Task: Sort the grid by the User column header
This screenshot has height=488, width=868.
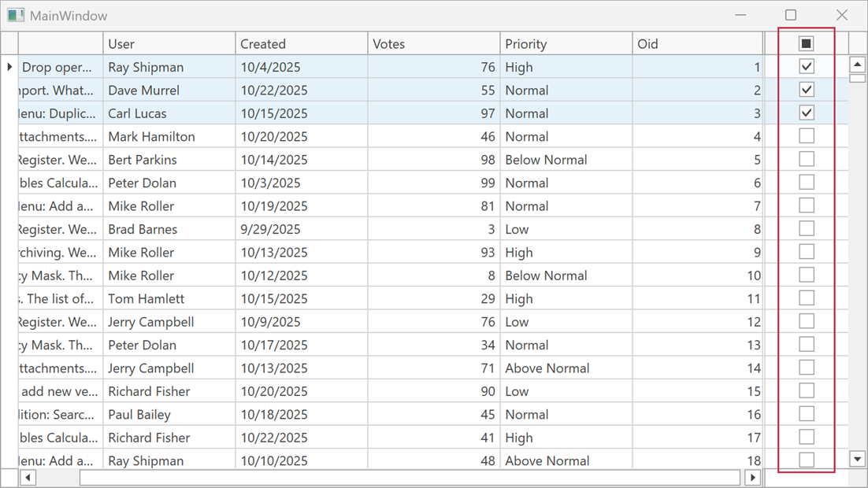Action: [x=169, y=43]
